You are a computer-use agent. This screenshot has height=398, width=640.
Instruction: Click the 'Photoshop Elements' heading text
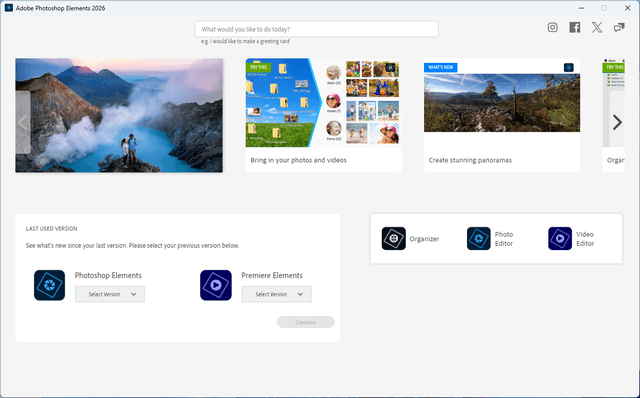[x=108, y=275]
